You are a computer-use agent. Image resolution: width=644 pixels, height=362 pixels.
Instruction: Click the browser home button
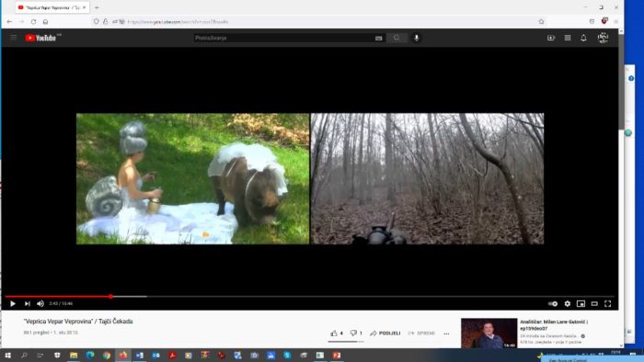click(x=46, y=22)
